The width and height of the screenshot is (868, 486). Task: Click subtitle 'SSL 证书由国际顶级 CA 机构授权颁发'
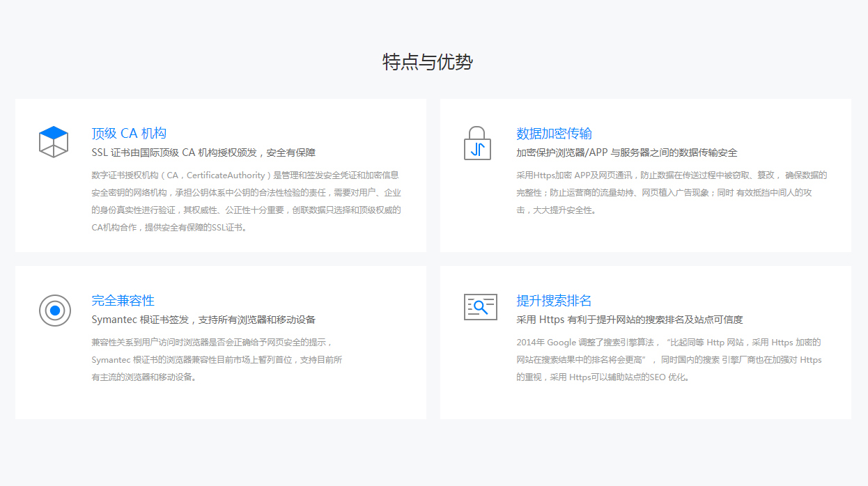[175, 152]
